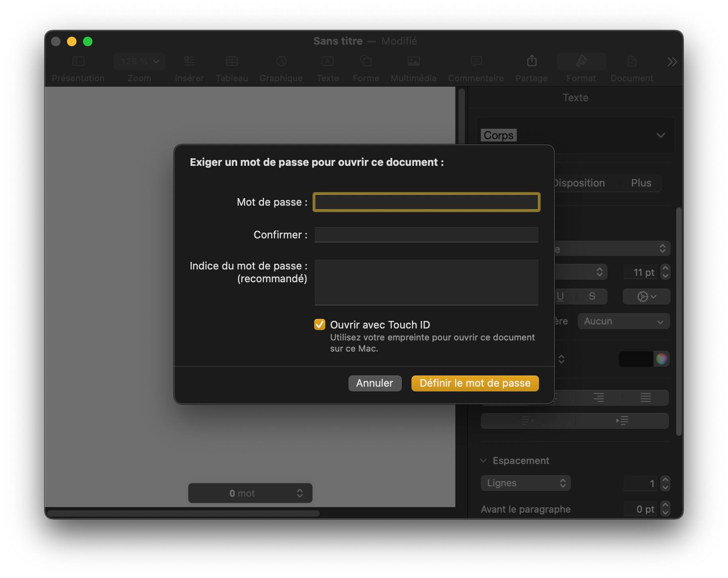This screenshot has width=728, height=578.
Task: Click the Graphique toolbar icon
Action: tap(281, 68)
